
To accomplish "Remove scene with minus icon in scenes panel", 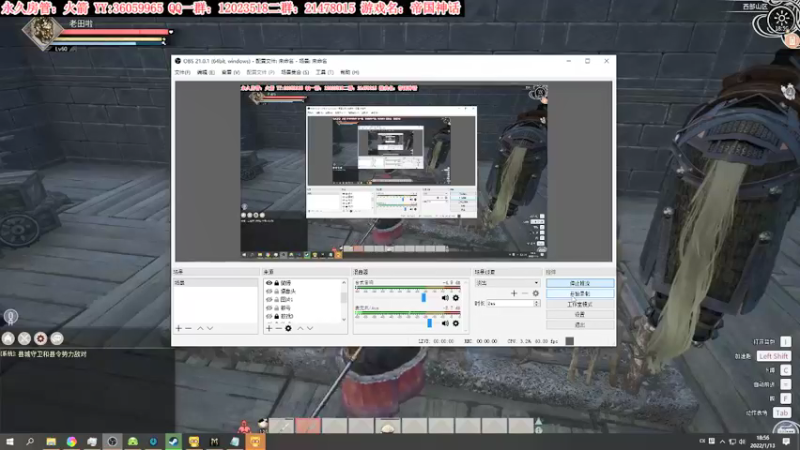I will [188, 329].
